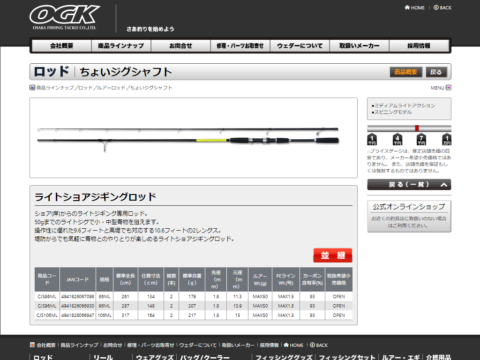Click the footer HOME house icon

(x=286, y=345)
